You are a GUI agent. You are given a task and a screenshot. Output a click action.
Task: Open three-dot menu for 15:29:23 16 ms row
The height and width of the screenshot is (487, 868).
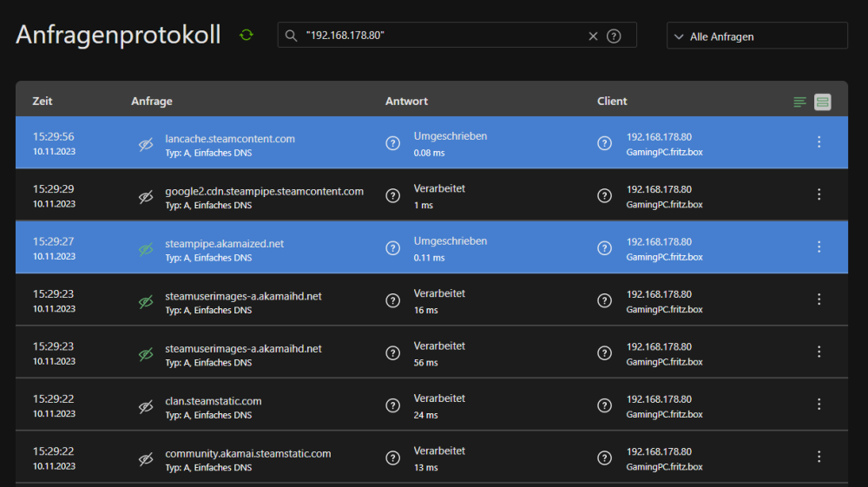pyautogui.click(x=819, y=299)
